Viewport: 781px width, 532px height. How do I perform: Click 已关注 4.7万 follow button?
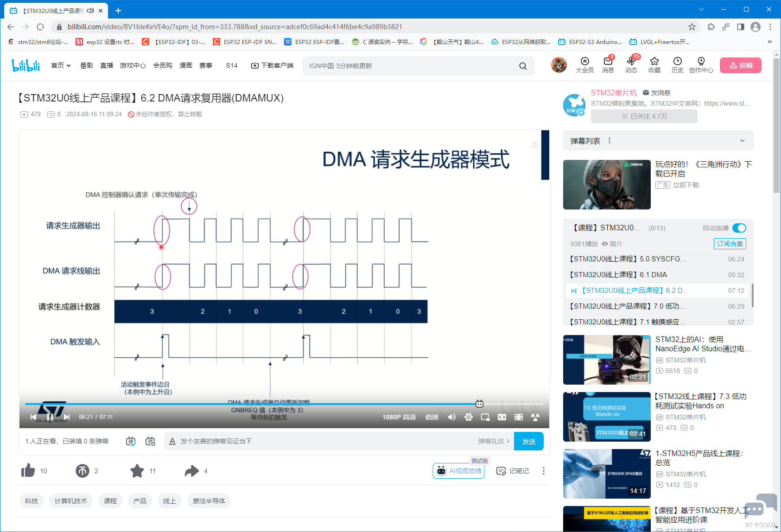(644, 116)
